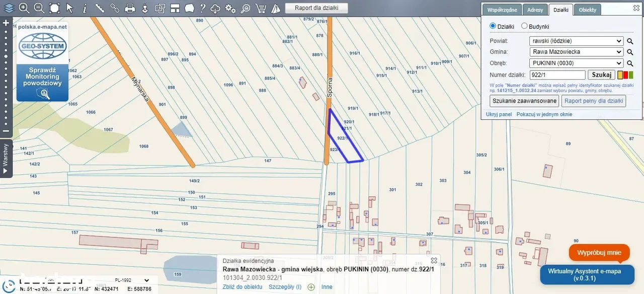Viewport: 644px width, 294px height.
Task: Expand the Warstwy side panel
Action: coord(6,158)
